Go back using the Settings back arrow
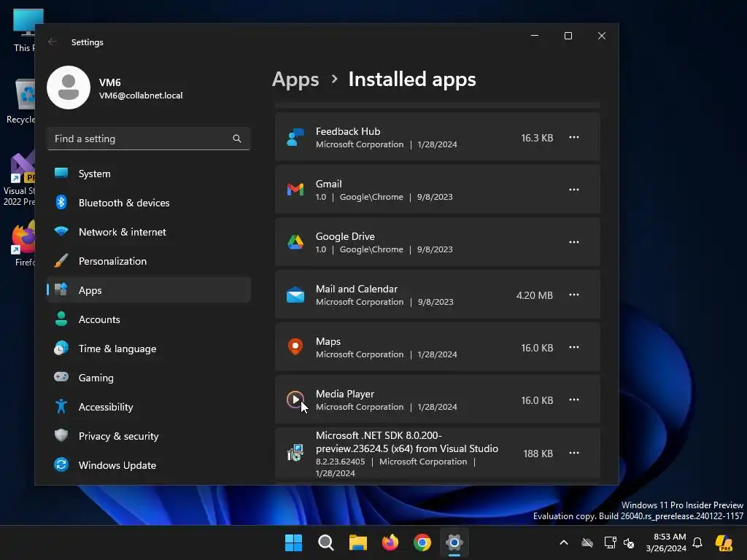The image size is (747, 560). click(53, 42)
